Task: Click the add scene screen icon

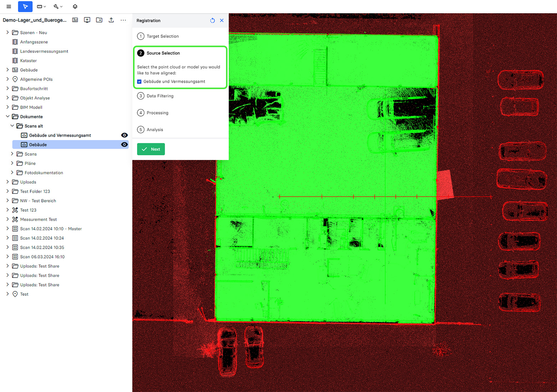Action: [x=87, y=20]
